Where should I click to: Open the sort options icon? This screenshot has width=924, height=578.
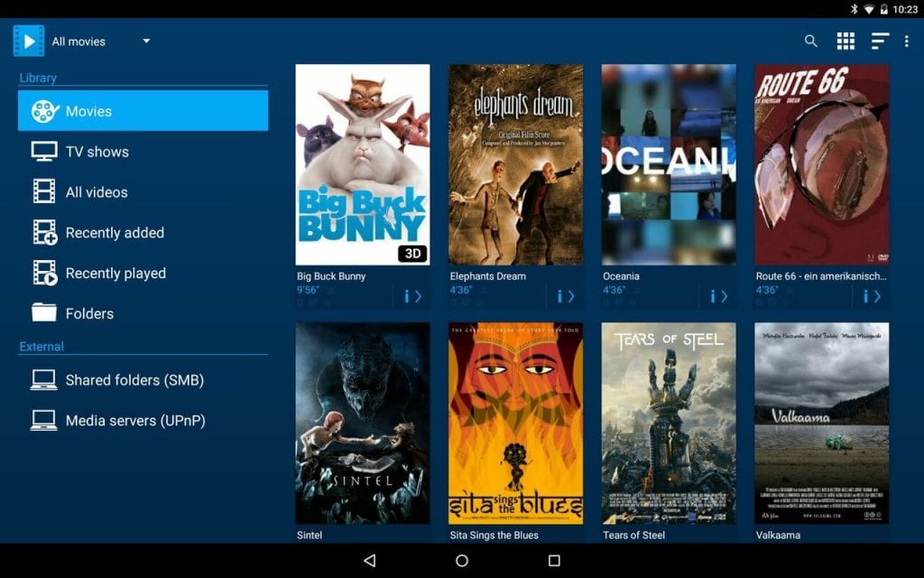879,41
